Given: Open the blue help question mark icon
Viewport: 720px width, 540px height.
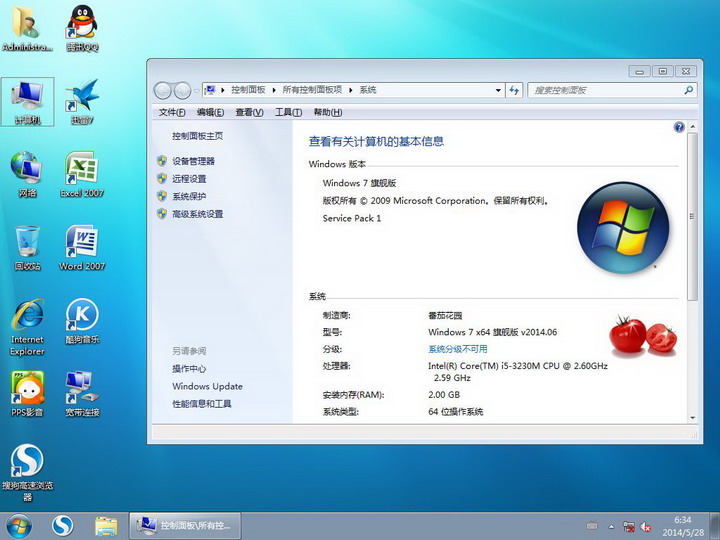Looking at the screenshot, I should [x=679, y=128].
